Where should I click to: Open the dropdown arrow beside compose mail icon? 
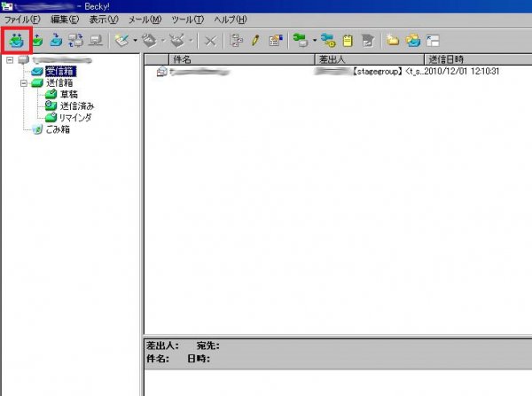(x=133, y=40)
